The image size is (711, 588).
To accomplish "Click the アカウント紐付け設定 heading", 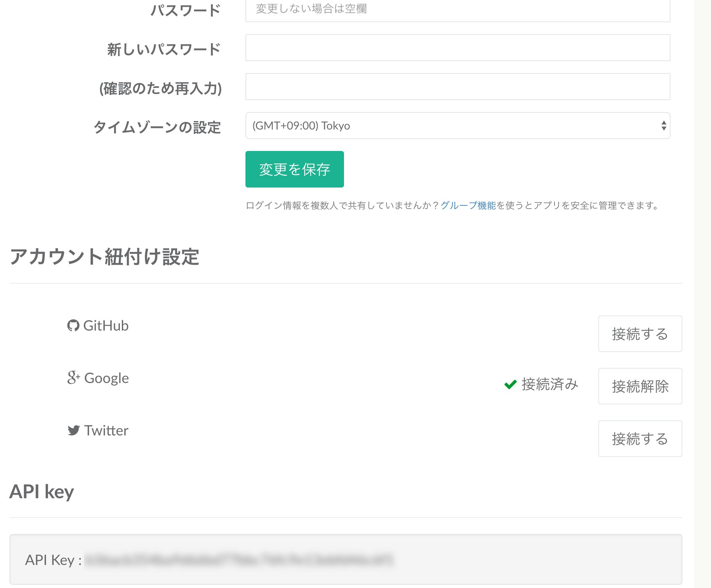I will 104,256.
